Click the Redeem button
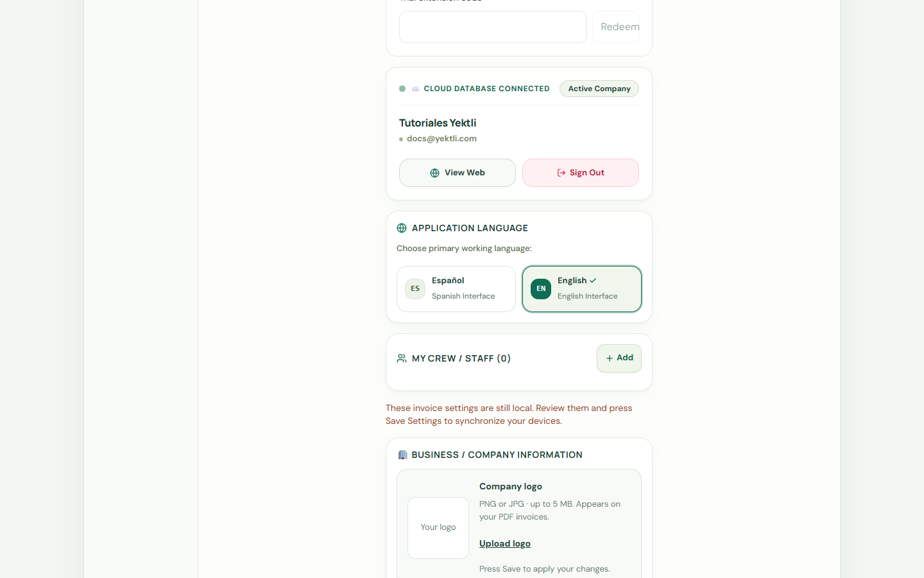924x578 pixels. [x=616, y=27]
